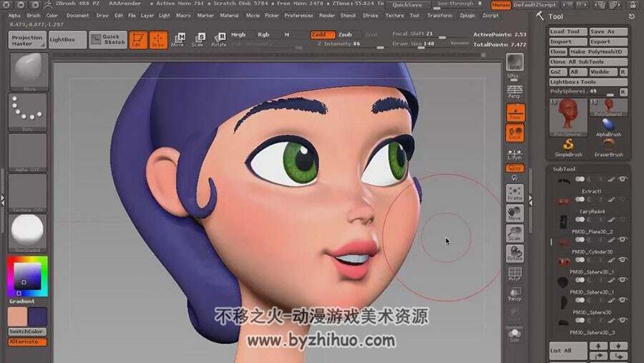This screenshot has height=363, width=644.
Task: Click Make PolyMesh3D button
Action: [x=598, y=52]
